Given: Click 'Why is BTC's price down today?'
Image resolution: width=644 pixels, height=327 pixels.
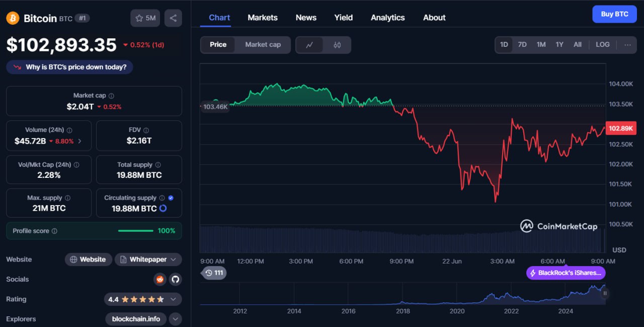Looking at the screenshot, I should 69,67.
